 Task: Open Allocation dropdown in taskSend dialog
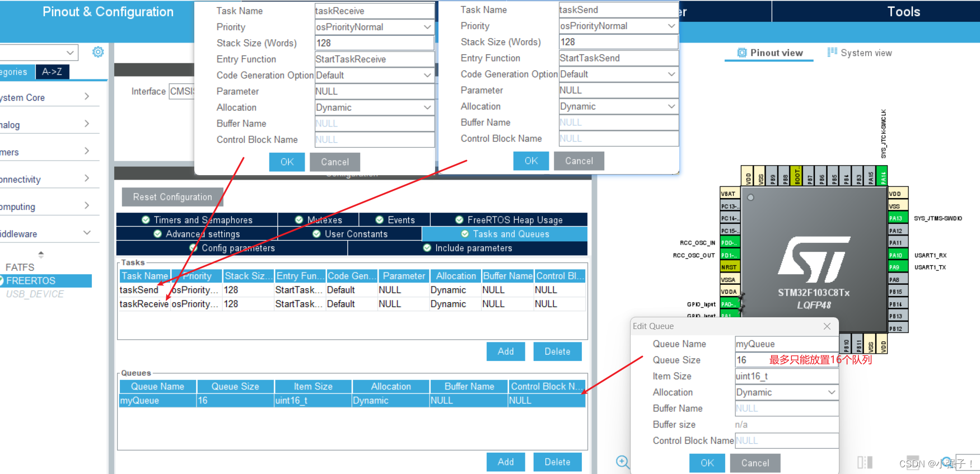(x=671, y=106)
